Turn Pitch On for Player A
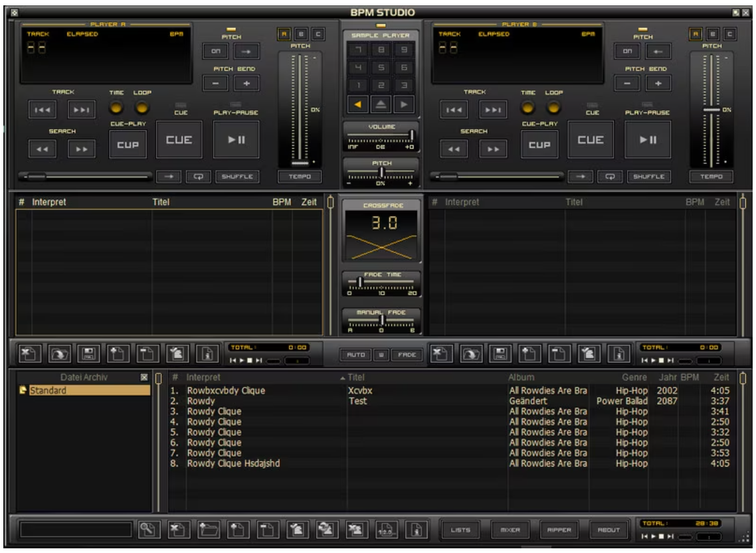Screen dimensions: 756x553 (x=216, y=51)
